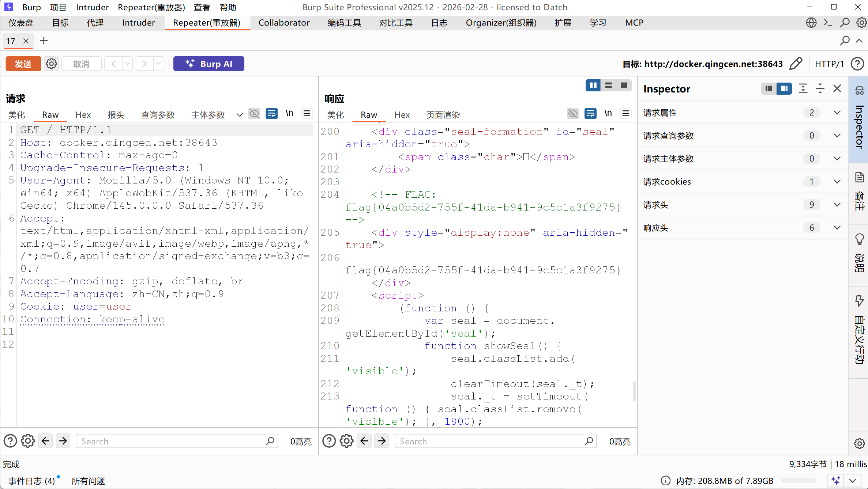Toggle hidden-eye icon in response panel
Screen dimensions: 868x489
[573, 114]
